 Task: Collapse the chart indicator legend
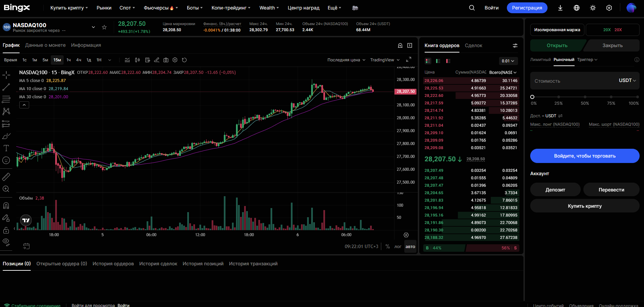pos(24,105)
